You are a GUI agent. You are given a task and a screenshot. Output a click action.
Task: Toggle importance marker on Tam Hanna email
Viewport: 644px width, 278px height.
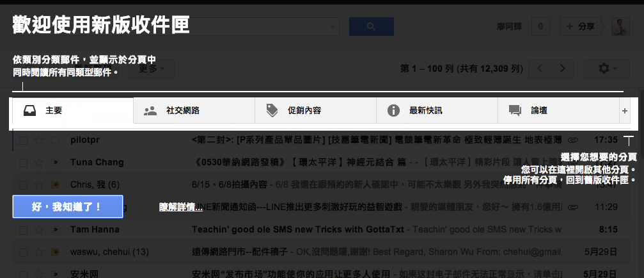pyautogui.click(x=55, y=229)
